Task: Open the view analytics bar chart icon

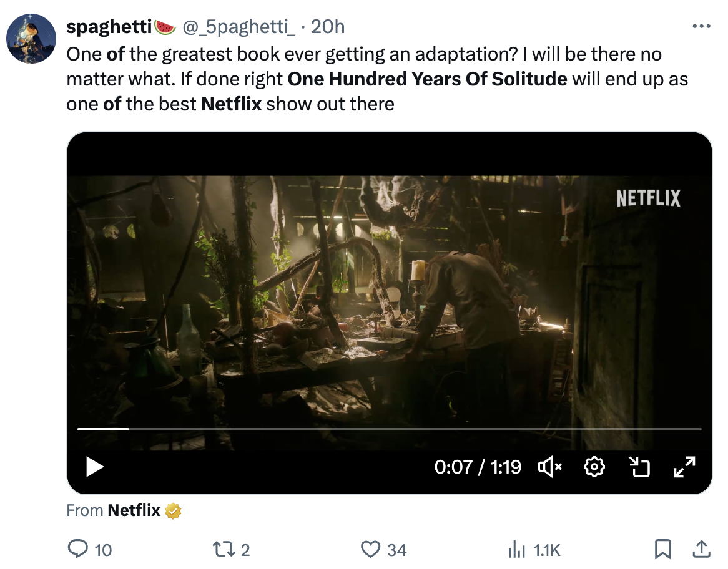Action: click(517, 550)
